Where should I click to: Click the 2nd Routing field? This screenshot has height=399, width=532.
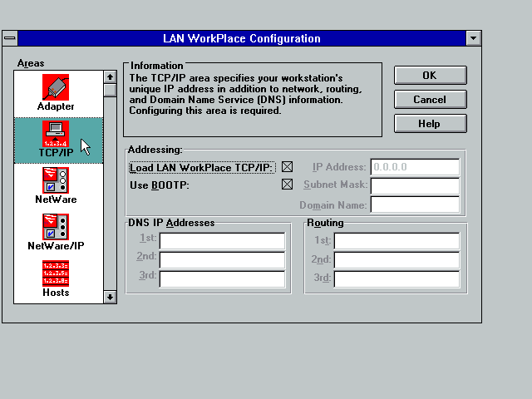(397, 259)
